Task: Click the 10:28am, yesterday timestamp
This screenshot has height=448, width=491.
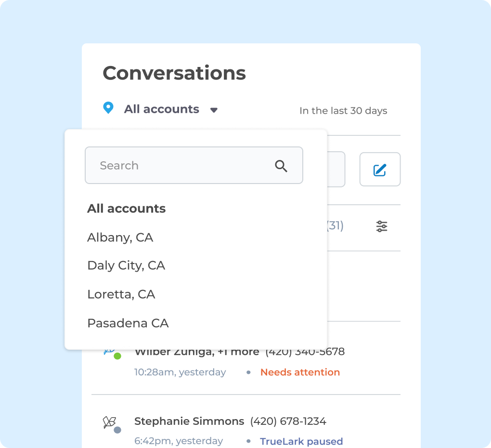Action: (x=180, y=372)
